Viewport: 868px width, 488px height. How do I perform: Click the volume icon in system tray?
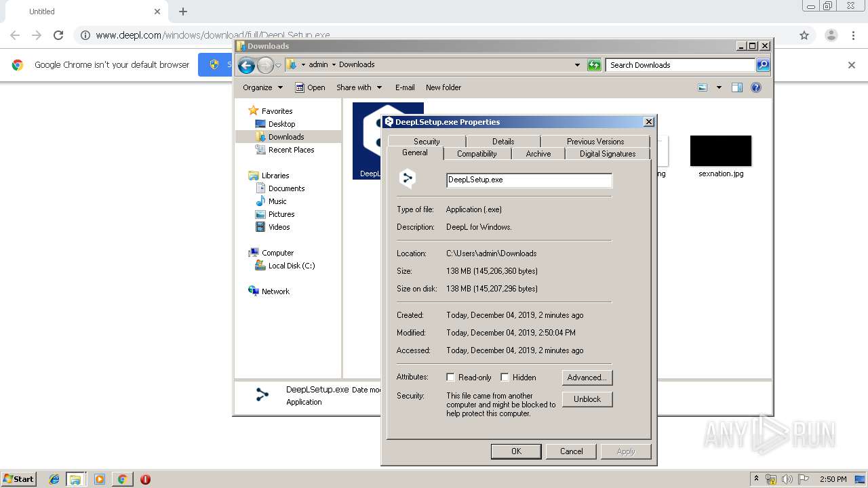787,479
